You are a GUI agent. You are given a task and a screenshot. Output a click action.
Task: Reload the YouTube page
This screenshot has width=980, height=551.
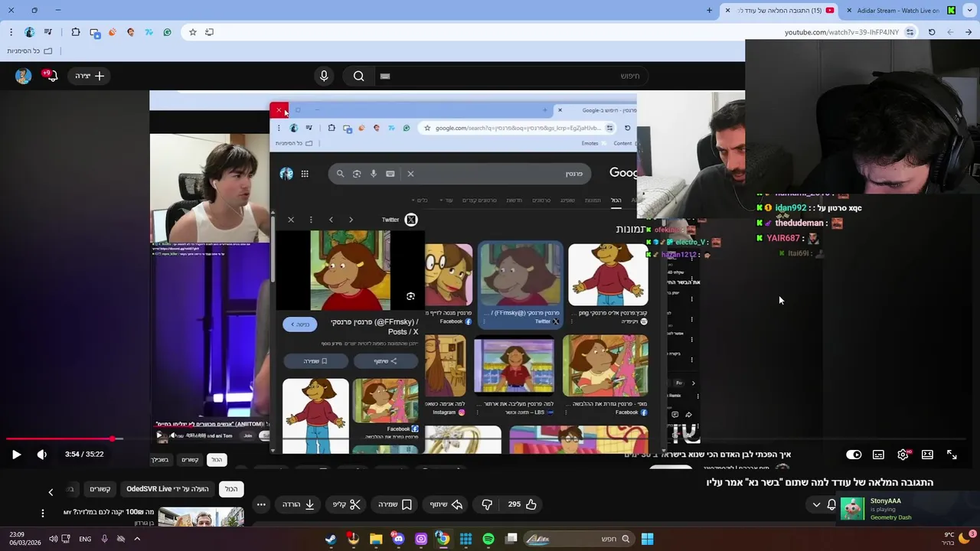(932, 32)
